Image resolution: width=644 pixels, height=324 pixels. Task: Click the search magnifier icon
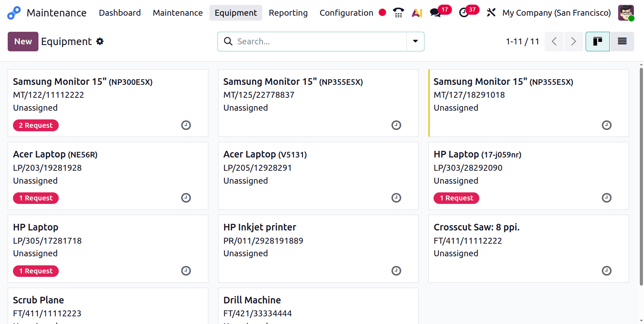228,42
